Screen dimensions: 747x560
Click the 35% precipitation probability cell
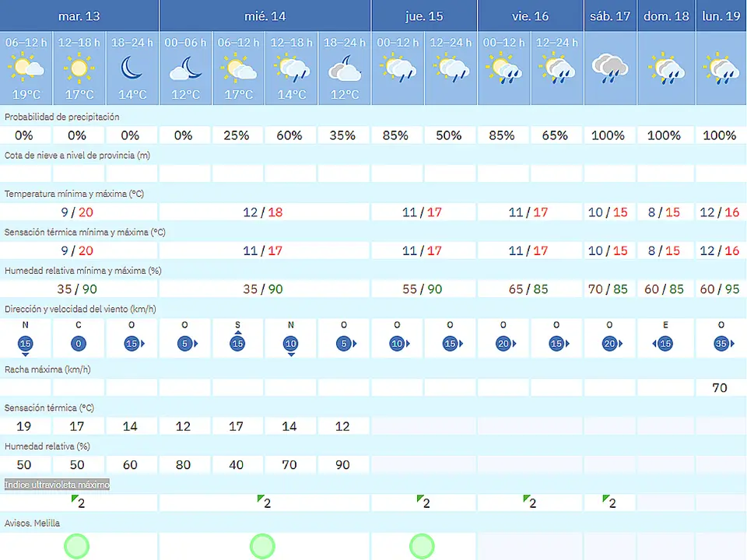(x=342, y=135)
